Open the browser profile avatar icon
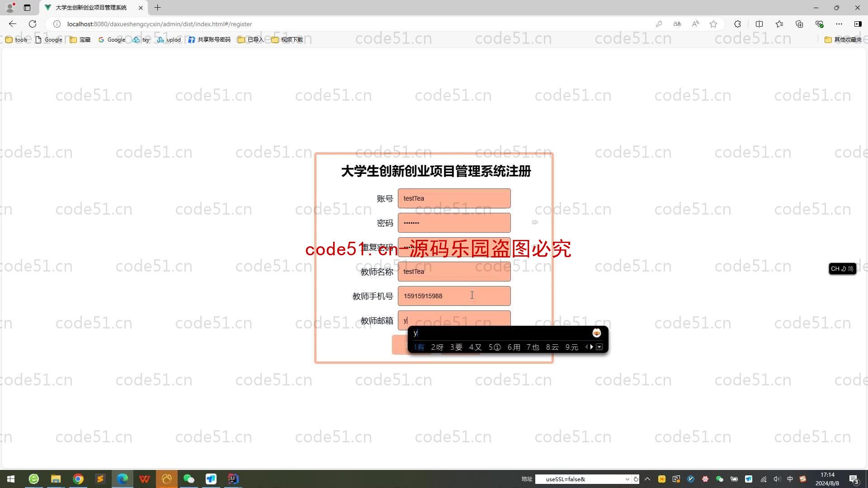 click(10, 7)
